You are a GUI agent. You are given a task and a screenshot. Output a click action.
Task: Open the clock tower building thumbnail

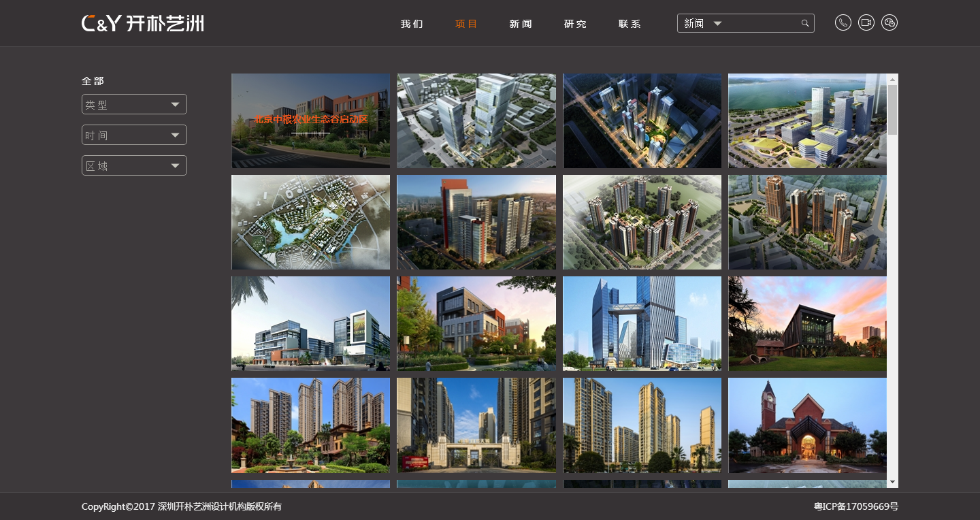[808, 425]
